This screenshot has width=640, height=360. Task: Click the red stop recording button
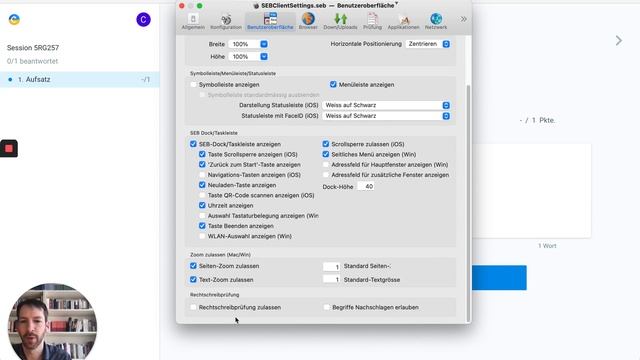tap(9, 149)
